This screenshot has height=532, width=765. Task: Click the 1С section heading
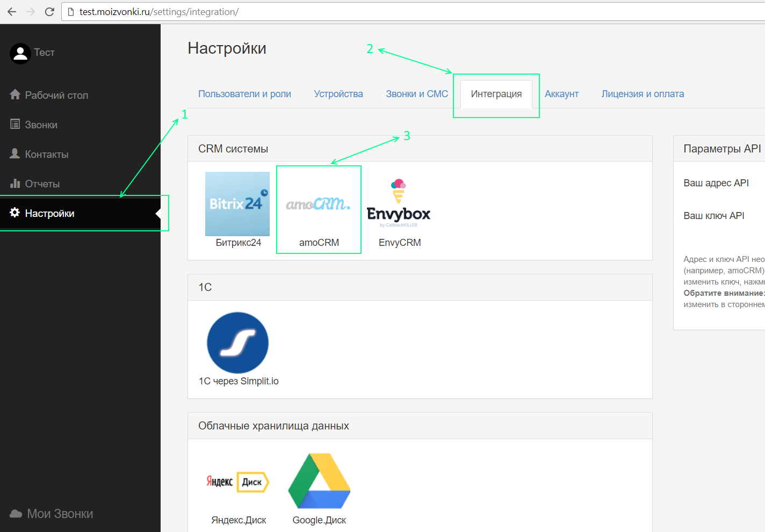pos(205,287)
